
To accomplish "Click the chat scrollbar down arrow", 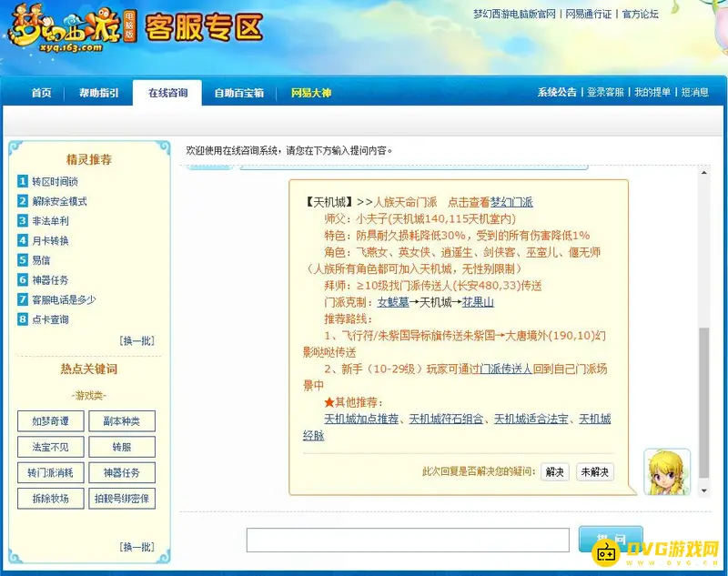I will coord(703,490).
